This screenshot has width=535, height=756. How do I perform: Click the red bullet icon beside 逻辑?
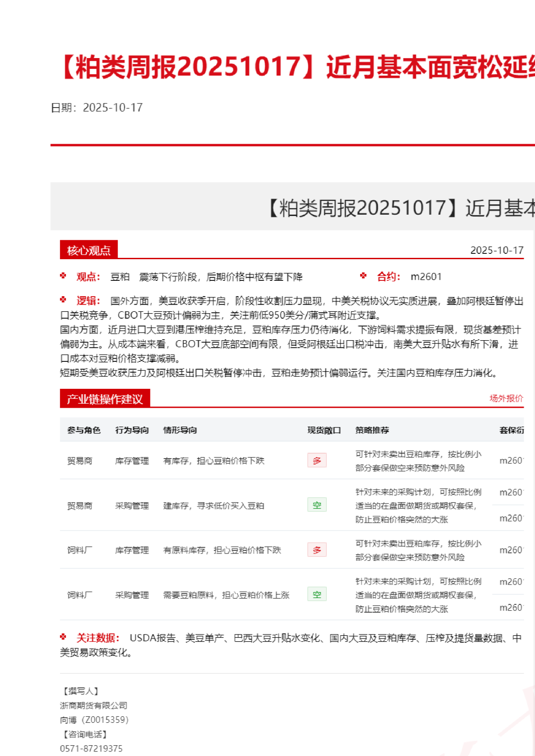click(x=63, y=300)
